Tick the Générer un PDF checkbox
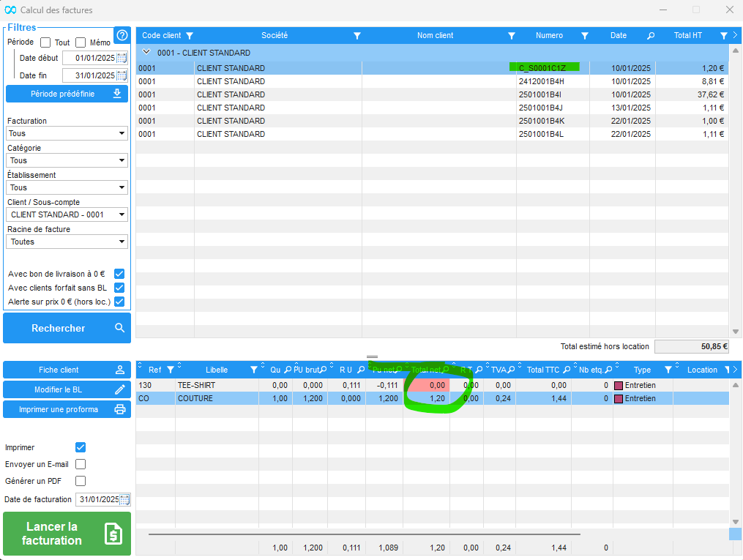Image resolution: width=743 pixels, height=560 pixels. [x=81, y=481]
